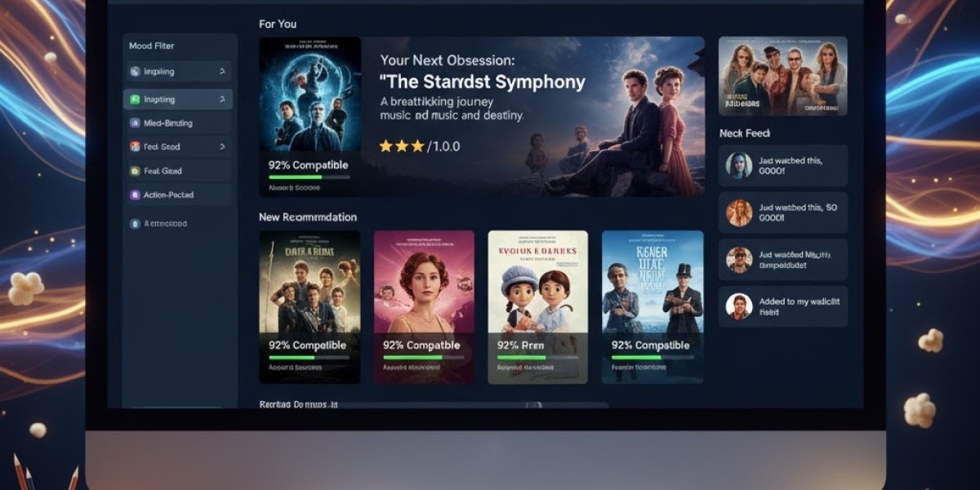Expand the highlighted green-icon mood filter arrow
980x490 pixels.
[x=222, y=100]
